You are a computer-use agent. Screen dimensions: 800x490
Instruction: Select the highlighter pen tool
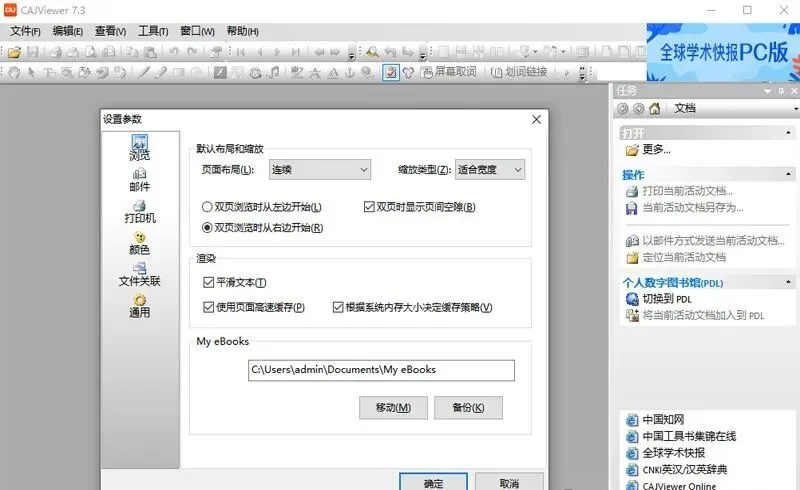point(161,72)
